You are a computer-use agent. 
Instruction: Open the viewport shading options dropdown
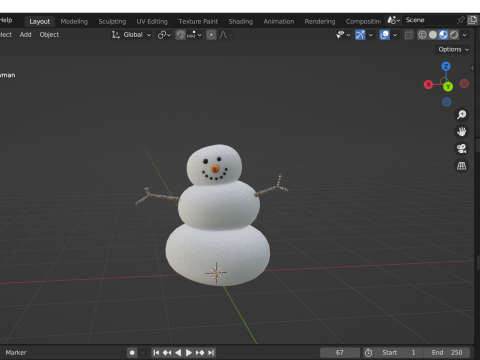tap(464, 35)
